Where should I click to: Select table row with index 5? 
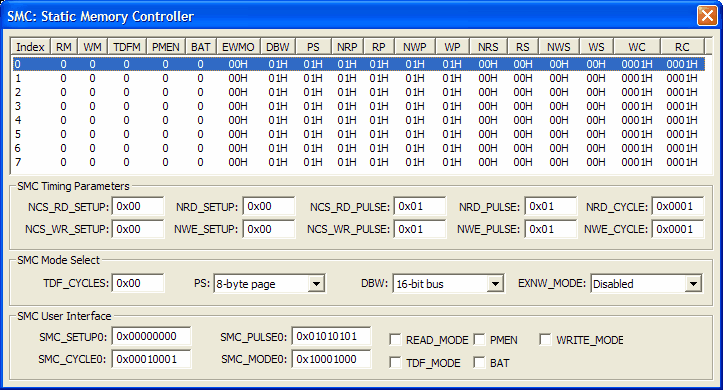358,134
